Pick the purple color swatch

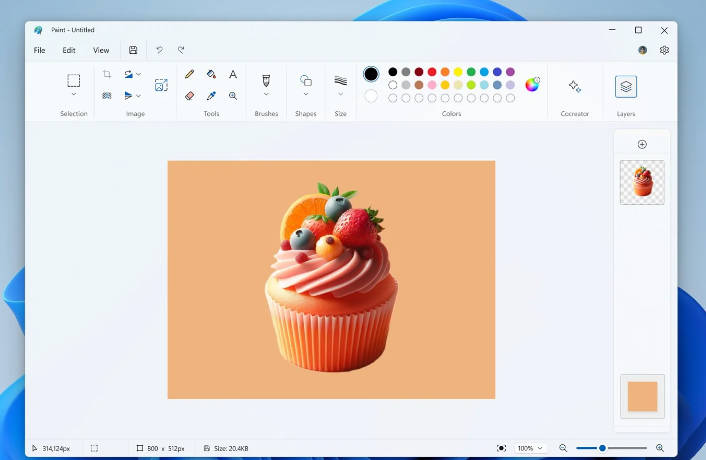click(x=510, y=72)
